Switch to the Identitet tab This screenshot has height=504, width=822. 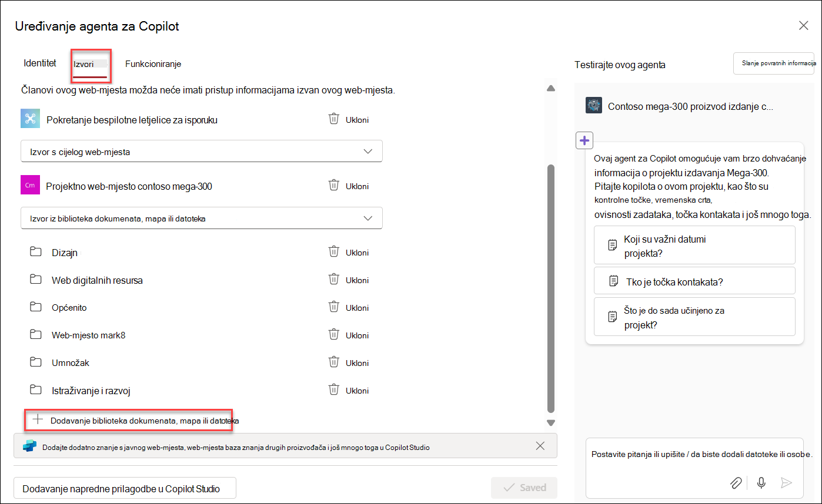pos(40,63)
